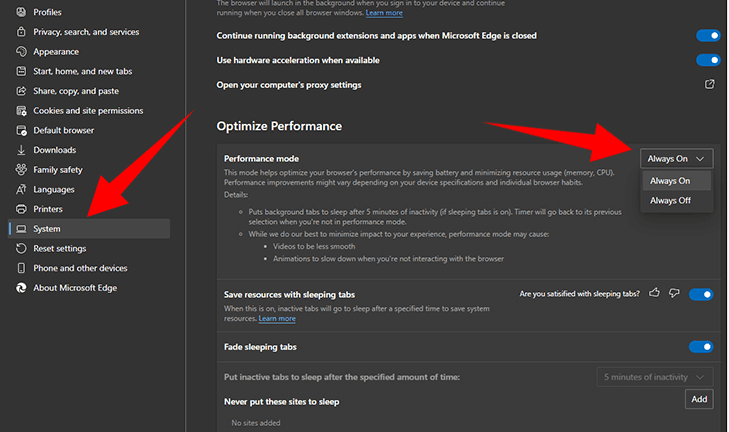Click the Optimize Performance heading
The height and width of the screenshot is (432, 729).
tap(279, 126)
